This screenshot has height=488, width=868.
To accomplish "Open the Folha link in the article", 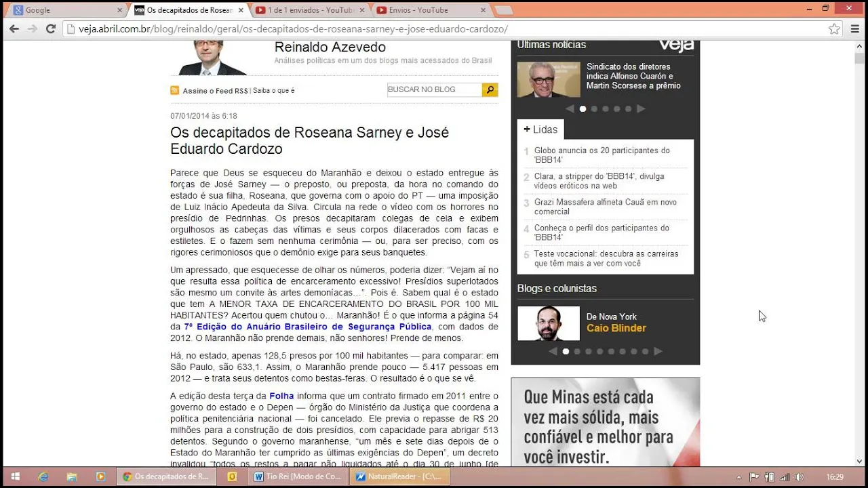I will click(x=281, y=396).
